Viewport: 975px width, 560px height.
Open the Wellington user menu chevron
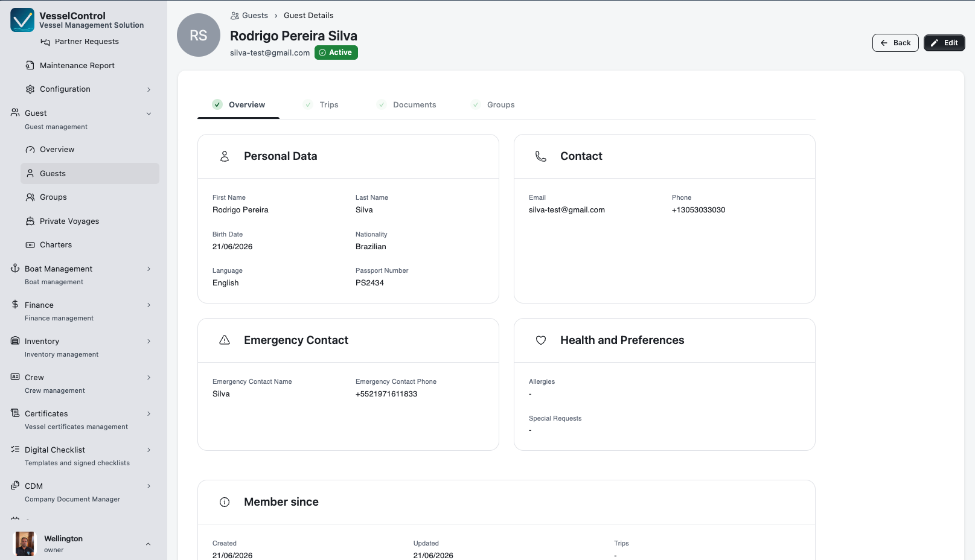click(149, 544)
